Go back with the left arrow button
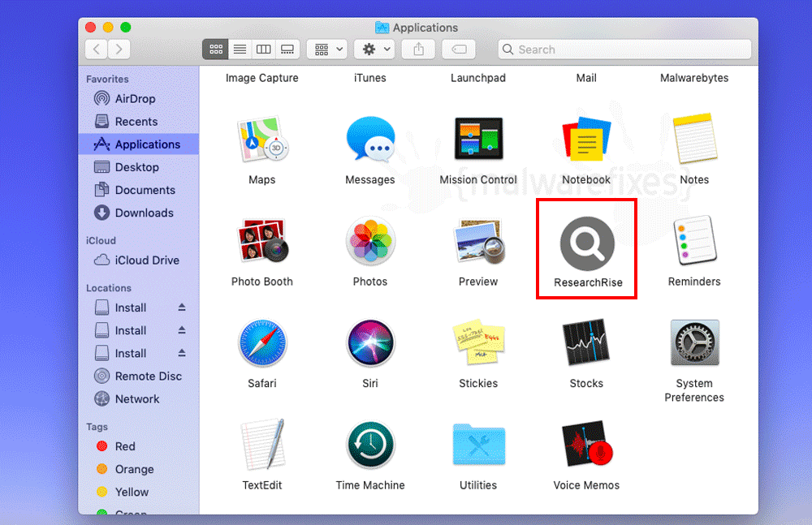The width and height of the screenshot is (812, 525). (97, 49)
